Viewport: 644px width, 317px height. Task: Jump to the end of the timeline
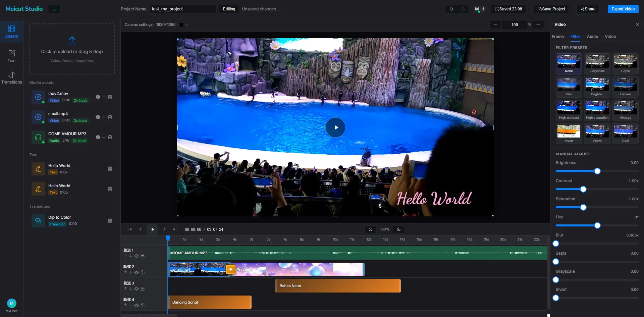(x=175, y=229)
